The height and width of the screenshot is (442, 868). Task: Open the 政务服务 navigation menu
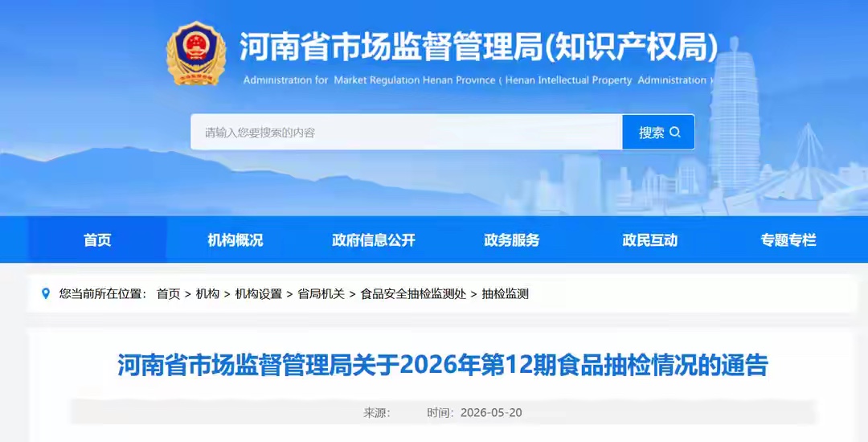click(511, 239)
